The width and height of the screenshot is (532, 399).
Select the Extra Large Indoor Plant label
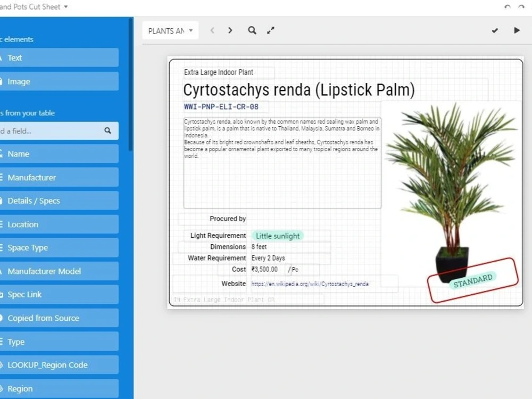[219, 72]
